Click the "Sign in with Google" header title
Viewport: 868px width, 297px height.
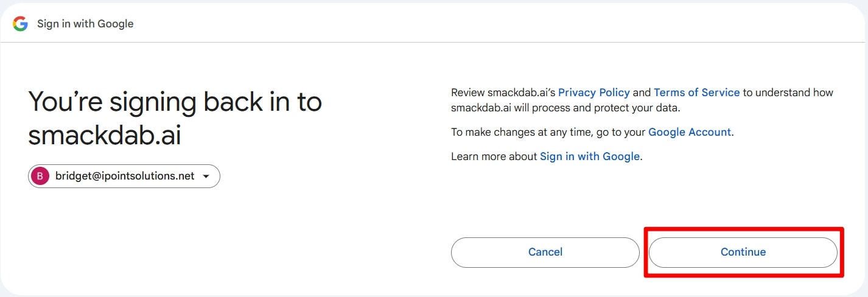pos(85,24)
